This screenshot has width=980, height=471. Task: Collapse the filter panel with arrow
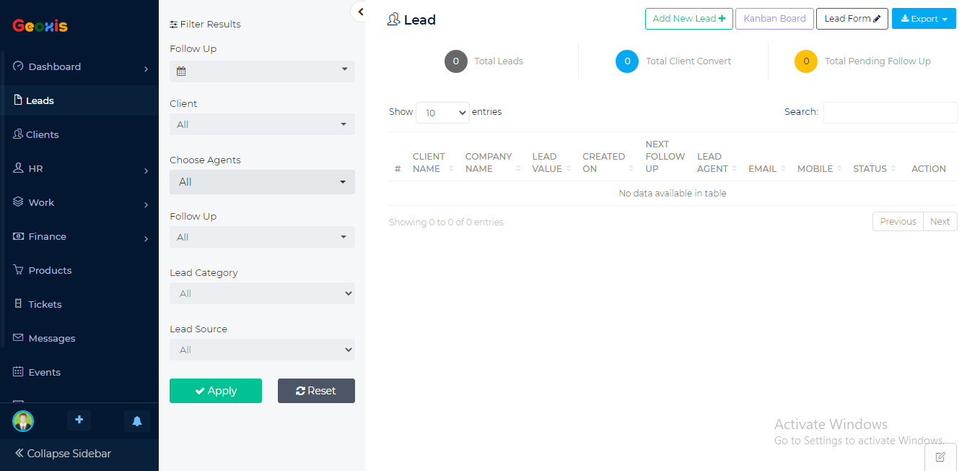pos(360,12)
